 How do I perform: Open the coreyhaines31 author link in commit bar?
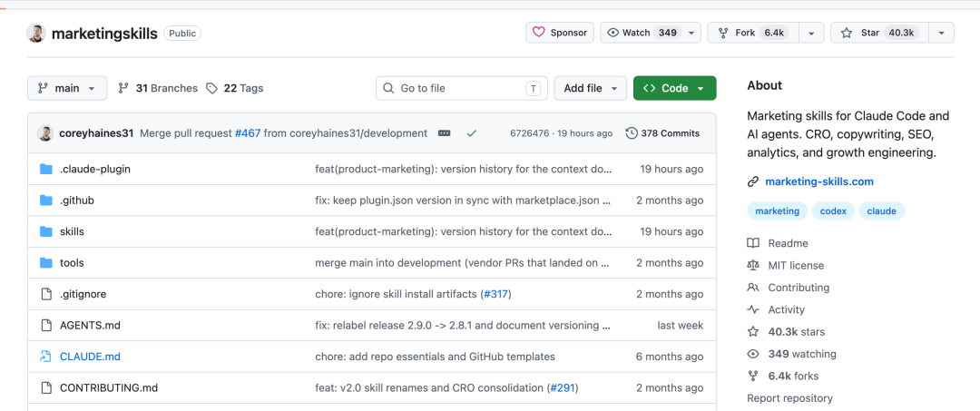click(x=96, y=133)
